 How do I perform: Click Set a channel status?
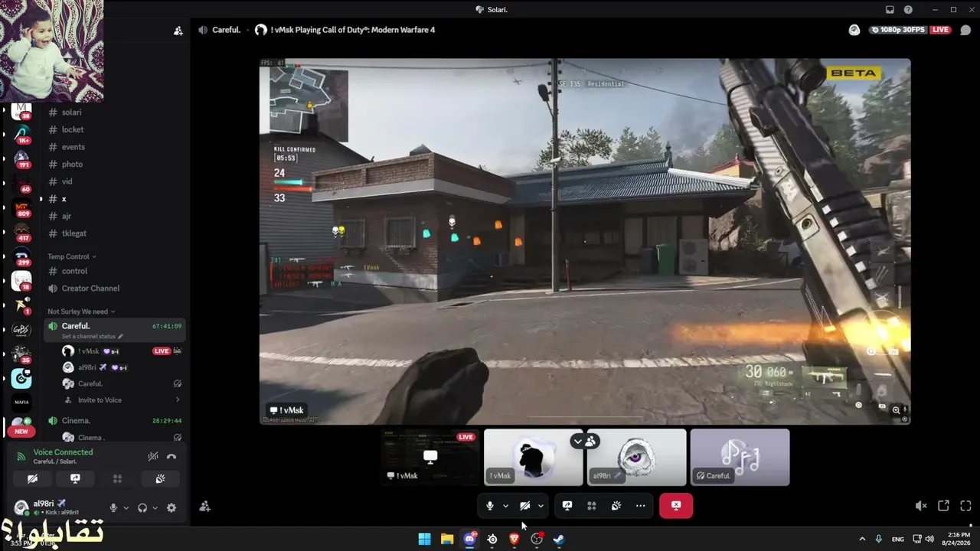point(93,337)
